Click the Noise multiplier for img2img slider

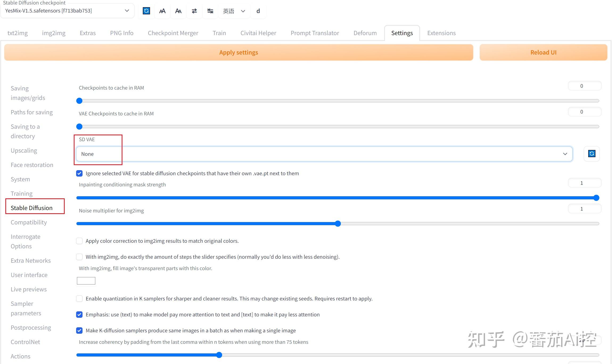point(338,224)
